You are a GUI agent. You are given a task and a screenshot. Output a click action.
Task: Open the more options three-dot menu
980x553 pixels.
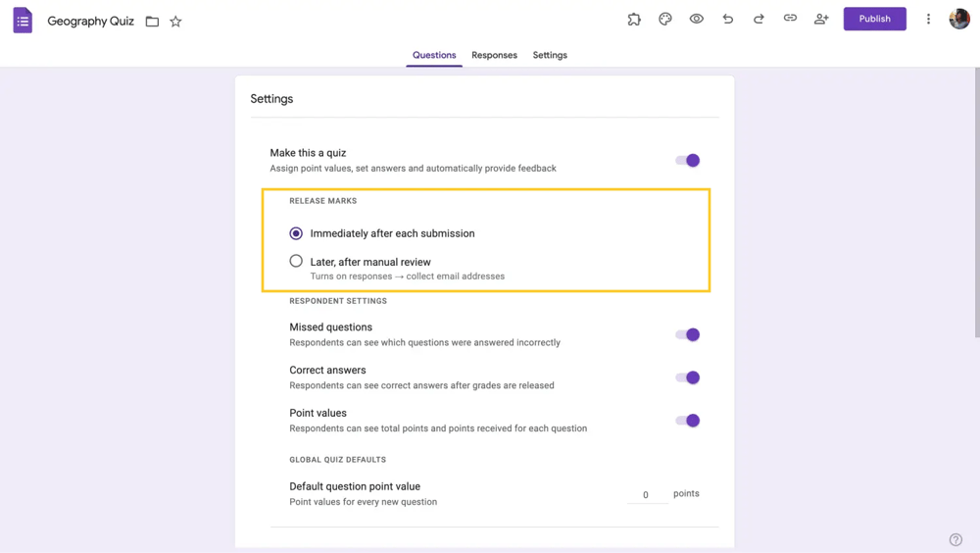928,19
